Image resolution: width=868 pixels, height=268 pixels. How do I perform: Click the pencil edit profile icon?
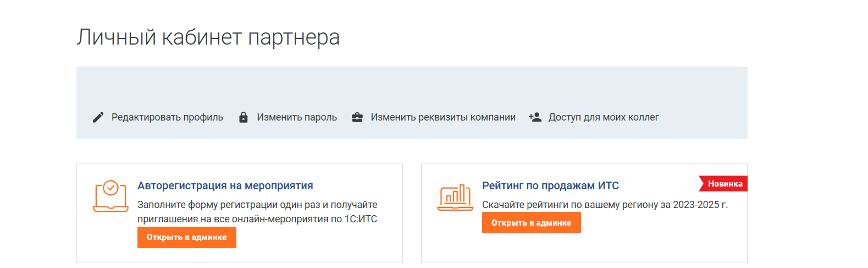click(x=98, y=117)
